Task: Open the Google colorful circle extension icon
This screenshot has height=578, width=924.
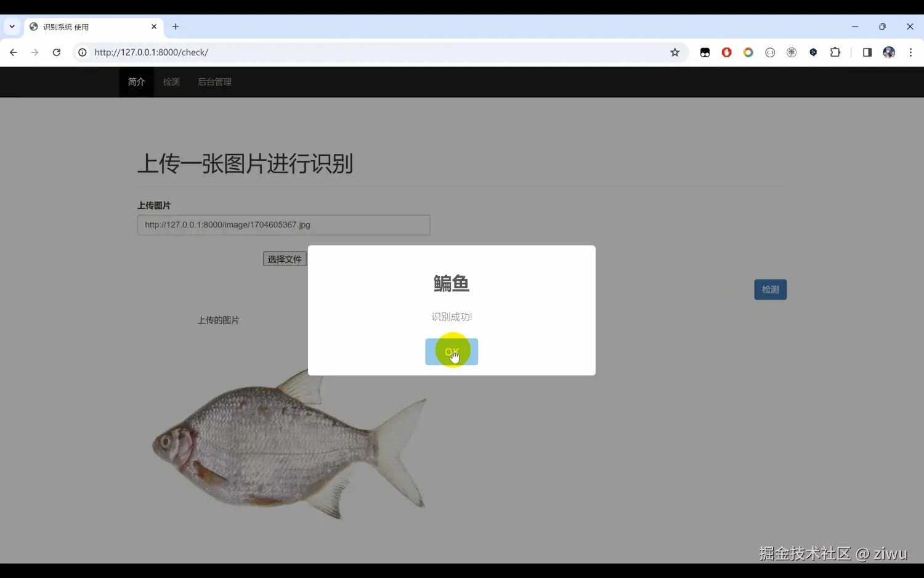Action: [x=748, y=52]
